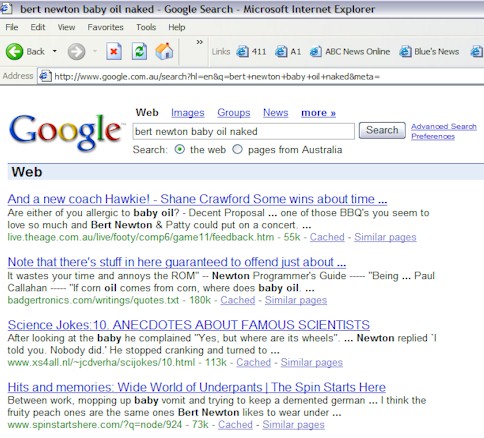
Task: Expand the Back button history dropdown arrow
Action: tap(54, 51)
